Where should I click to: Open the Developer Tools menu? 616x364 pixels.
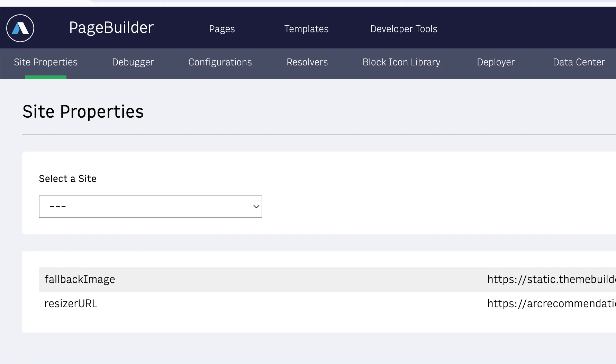[x=404, y=29]
